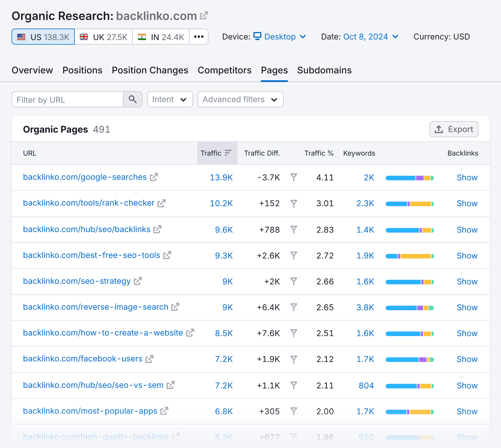Open the 3.8K keywords link for reverse-image-search
The image size is (501, 448).
(365, 307)
